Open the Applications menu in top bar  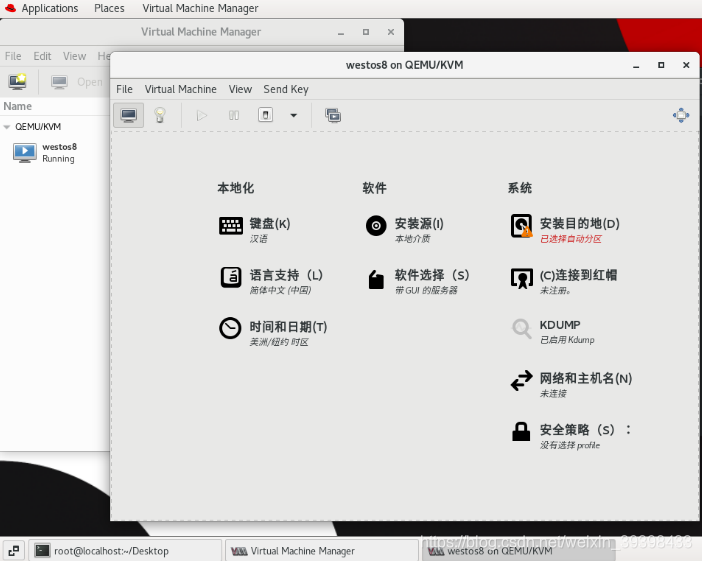[x=50, y=8]
